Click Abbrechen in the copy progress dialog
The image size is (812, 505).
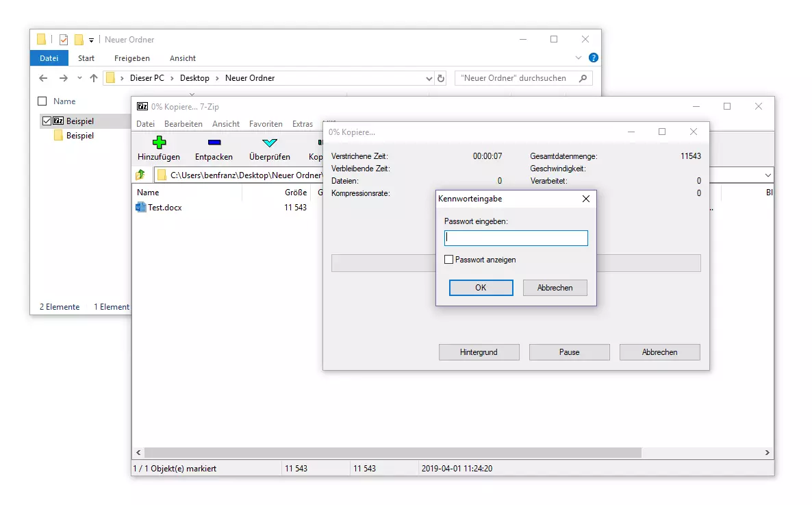click(x=660, y=352)
